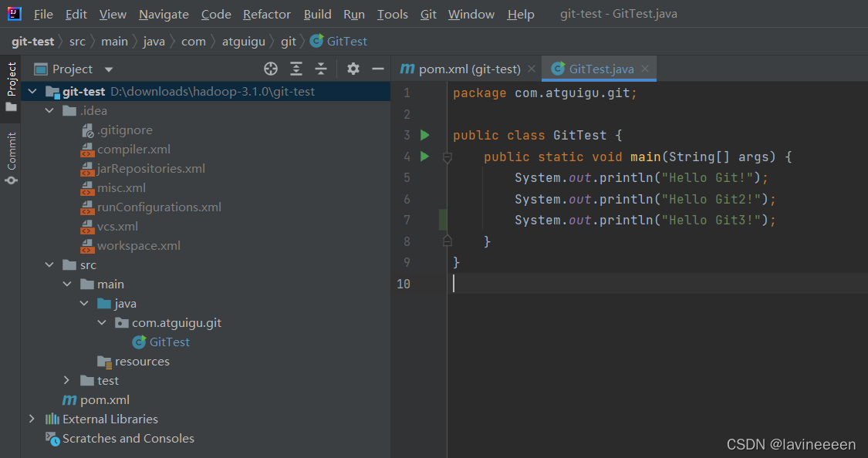
Task: Open the Project view dropdown
Action: coord(109,69)
